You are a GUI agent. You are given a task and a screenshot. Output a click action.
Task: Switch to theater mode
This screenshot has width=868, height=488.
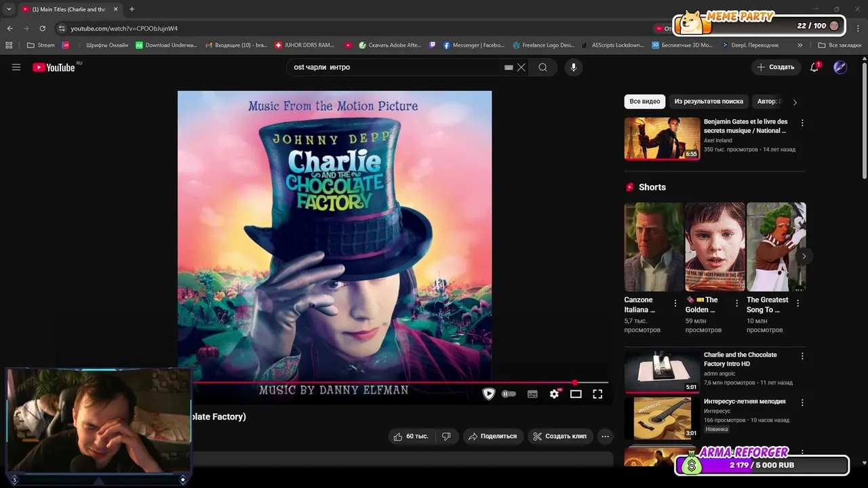[576, 394]
